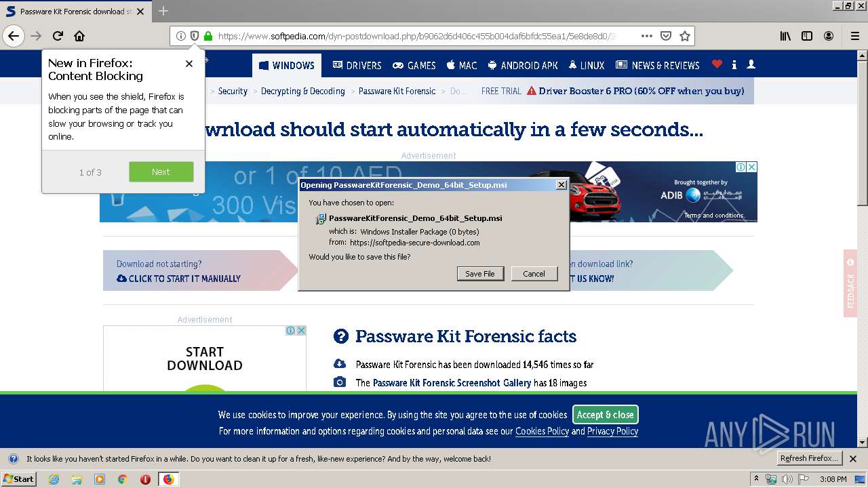
Task: Reload the page with the refresh icon
Action: coord(58,36)
